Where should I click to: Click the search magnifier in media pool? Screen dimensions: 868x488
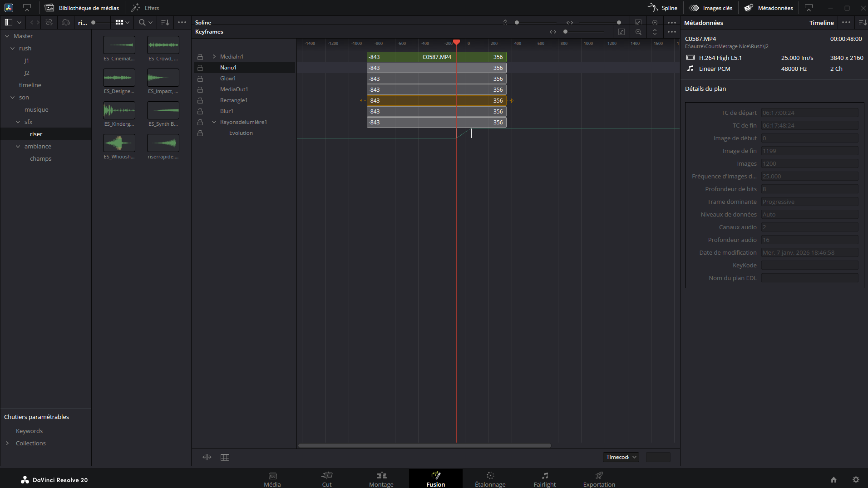pyautogui.click(x=142, y=22)
